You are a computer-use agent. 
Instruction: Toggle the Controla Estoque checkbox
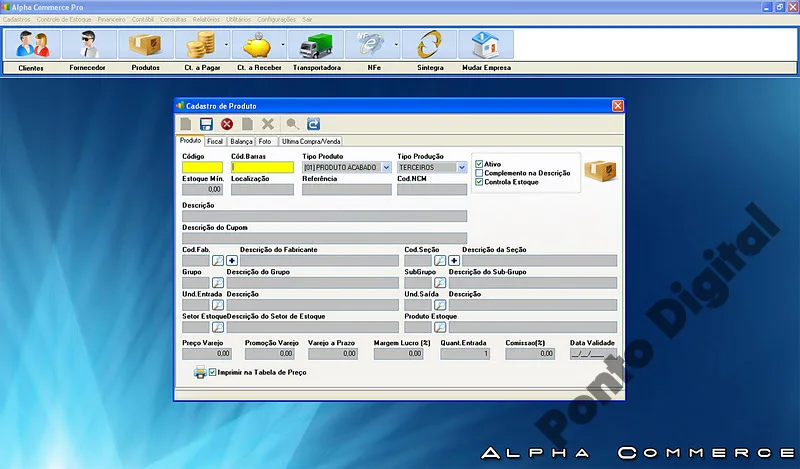tap(479, 182)
